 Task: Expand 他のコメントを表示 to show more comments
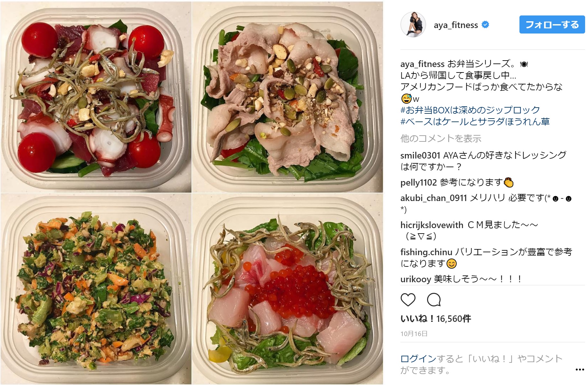click(x=441, y=139)
